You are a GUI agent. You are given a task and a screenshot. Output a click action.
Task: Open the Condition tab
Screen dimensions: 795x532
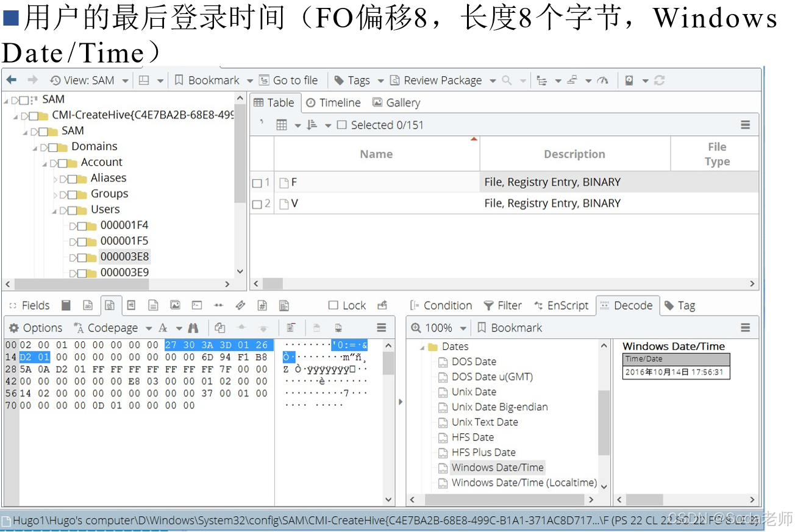(x=441, y=305)
